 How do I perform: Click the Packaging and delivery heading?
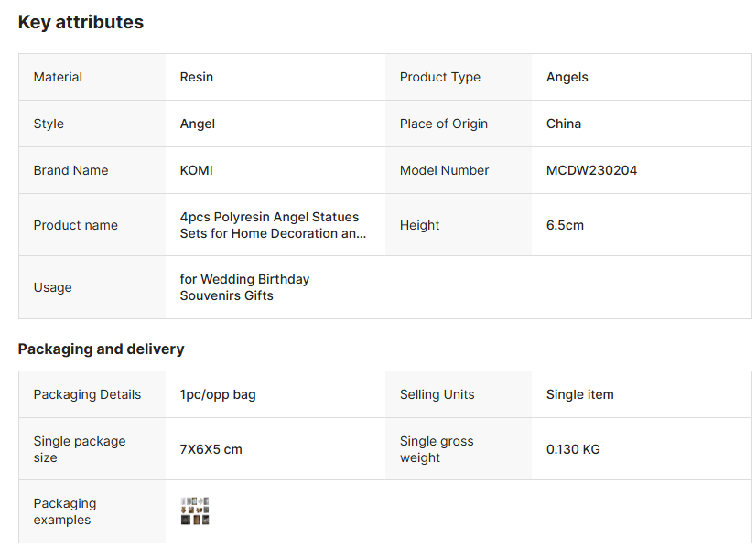(x=101, y=349)
